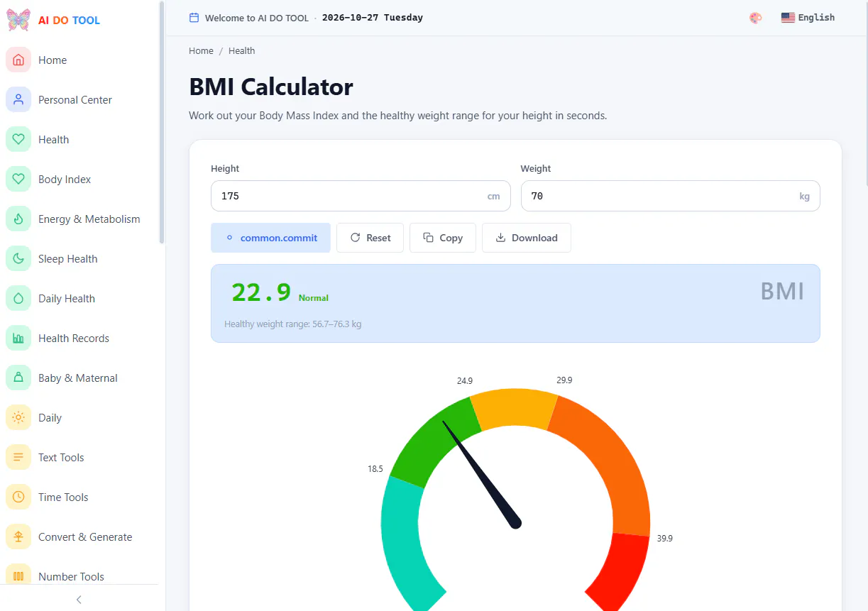
Task: Click the BMI Calculator heading
Action: tap(271, 87)
